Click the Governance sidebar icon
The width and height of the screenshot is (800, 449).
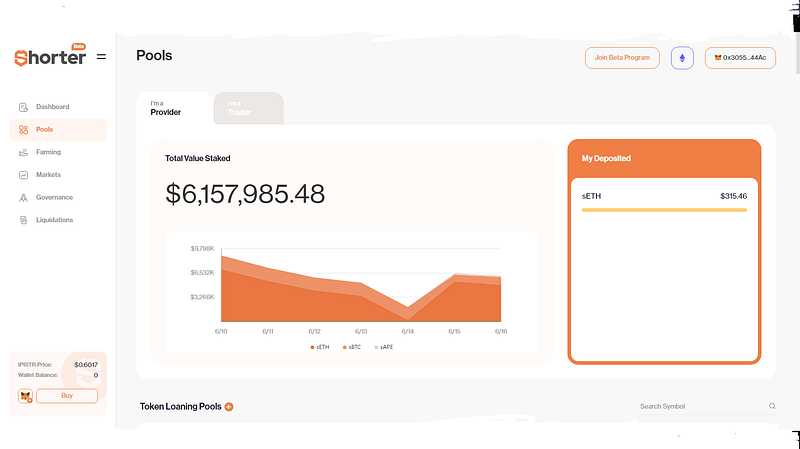coord(23,197)
